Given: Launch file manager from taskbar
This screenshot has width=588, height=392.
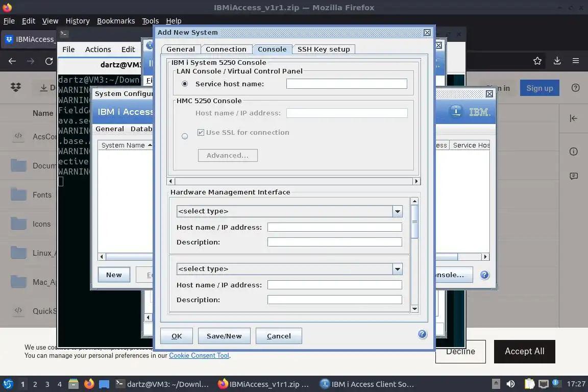Looking at the screenshot, I should click(73, 384).
